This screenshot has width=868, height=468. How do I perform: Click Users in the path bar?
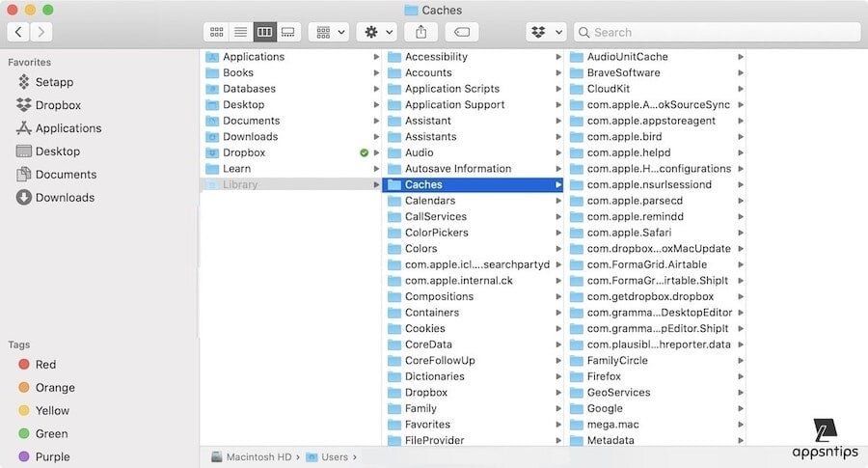click(x=334, y=456)
